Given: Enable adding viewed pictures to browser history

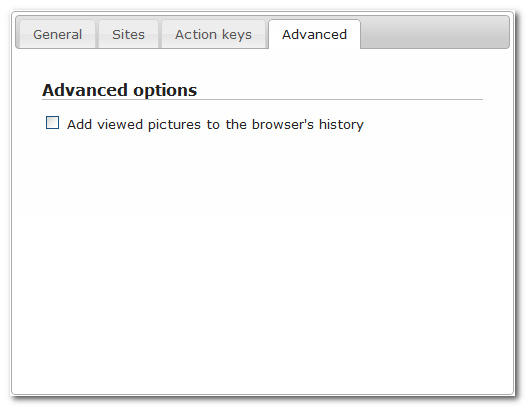Looking at the screenshot, I should [x=52, y=123].
